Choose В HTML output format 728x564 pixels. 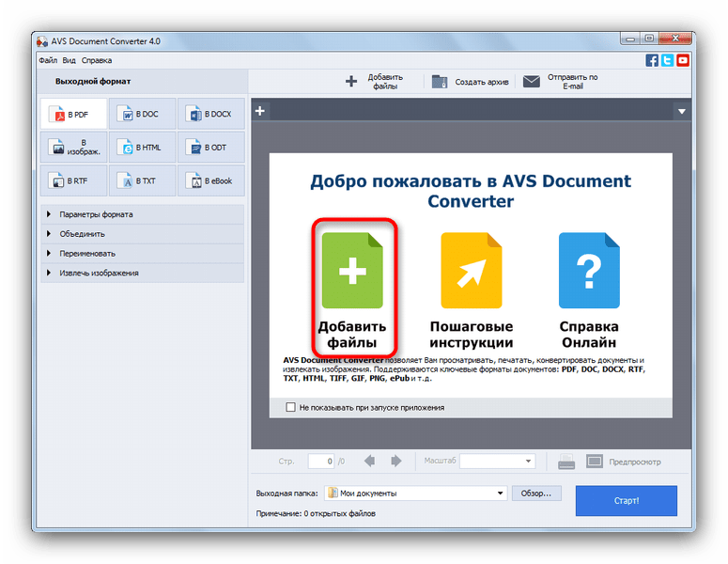click(x=143, y=148)
